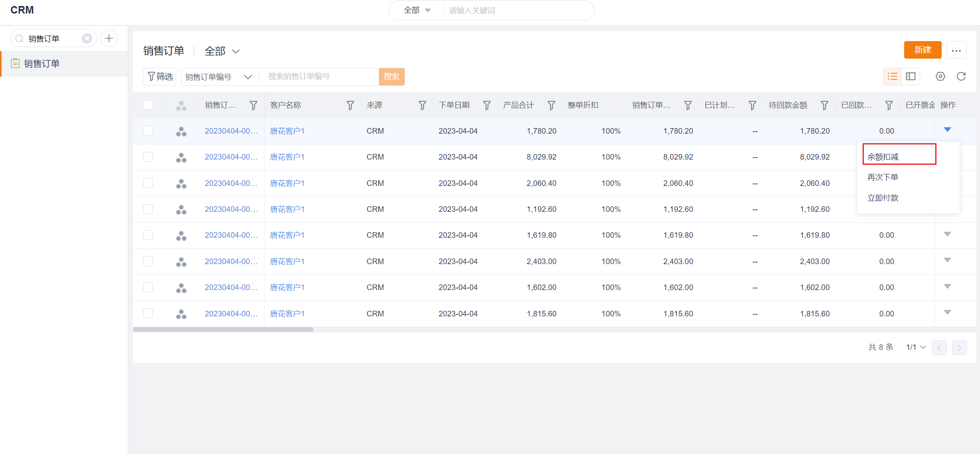The image size is (980, 454).
Task: Open the 1/1 page selector dropdown
Action: point(916,347)
